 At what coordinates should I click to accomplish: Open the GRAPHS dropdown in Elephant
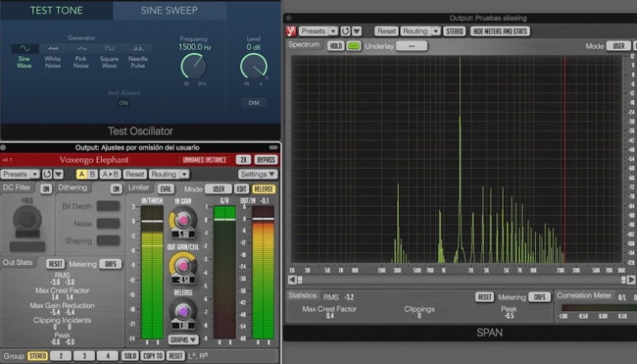[x=183, y=340]
